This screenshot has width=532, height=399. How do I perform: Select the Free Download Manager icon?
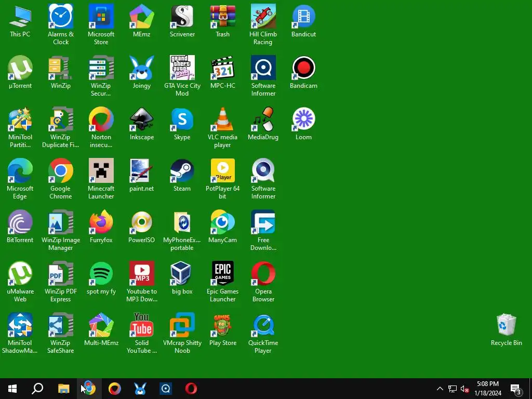point(263,230)
